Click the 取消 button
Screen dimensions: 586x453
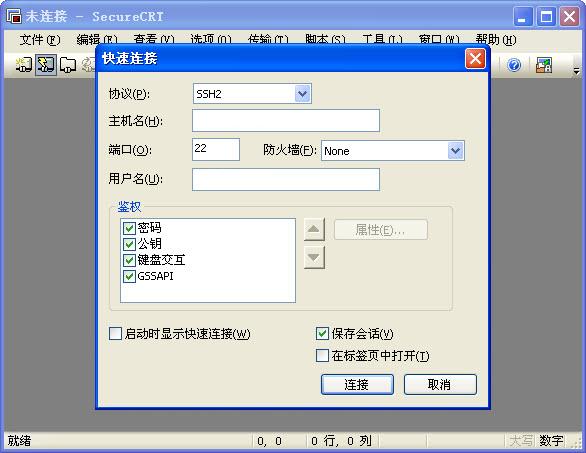(x=440, y=384)
